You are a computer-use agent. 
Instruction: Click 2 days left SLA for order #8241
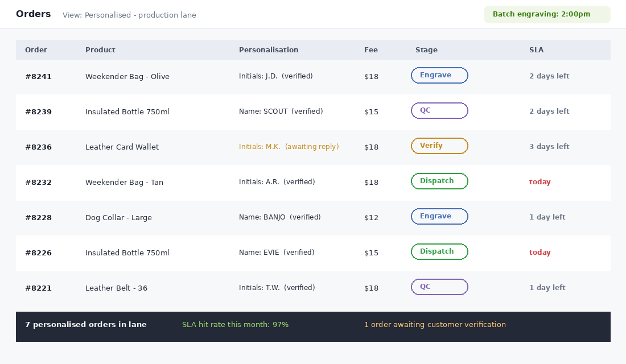[549, 76]
